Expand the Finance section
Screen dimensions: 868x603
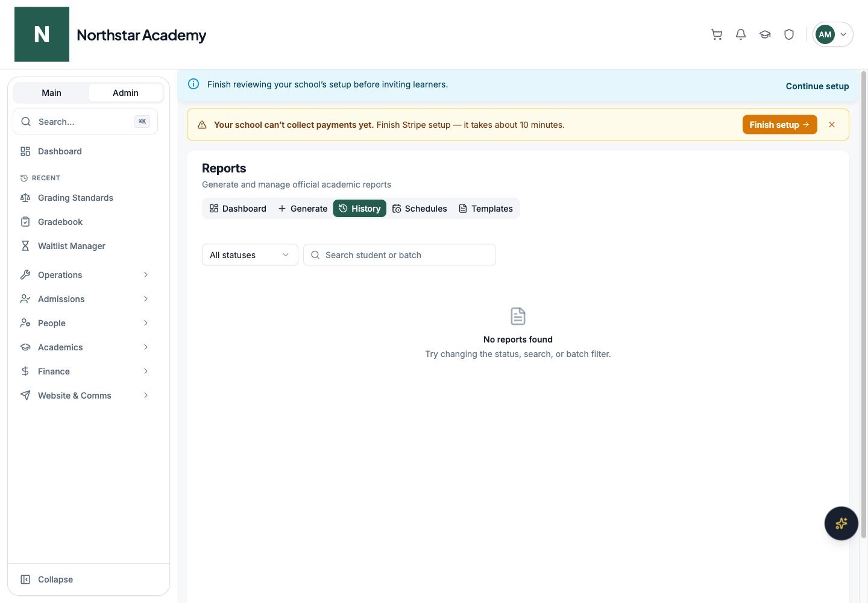coord(85,371)
